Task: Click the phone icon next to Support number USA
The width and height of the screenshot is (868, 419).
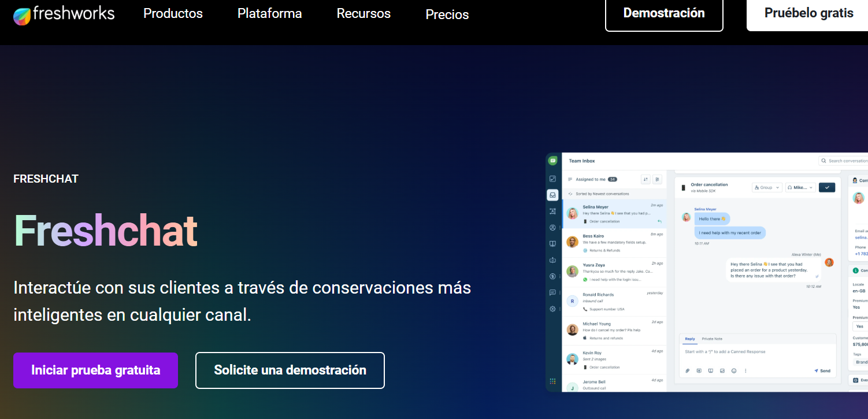Action: [x=585, y=309]
